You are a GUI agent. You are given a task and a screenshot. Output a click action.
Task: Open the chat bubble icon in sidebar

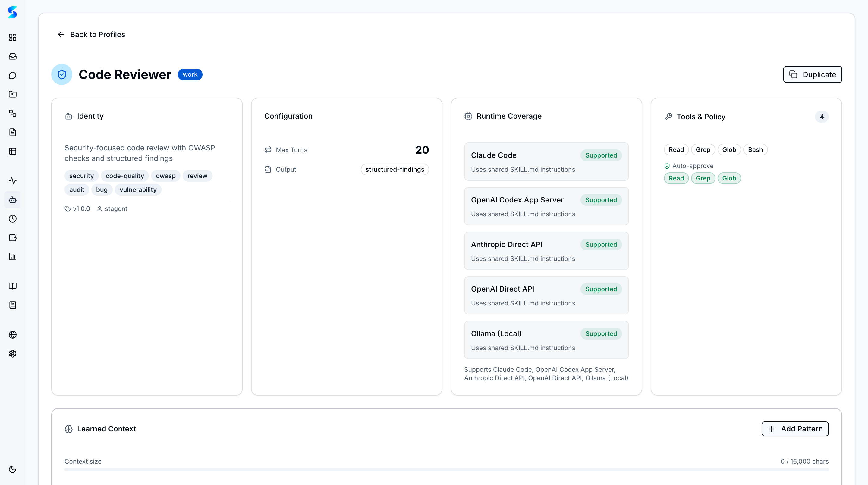click(x=12, y=75)
